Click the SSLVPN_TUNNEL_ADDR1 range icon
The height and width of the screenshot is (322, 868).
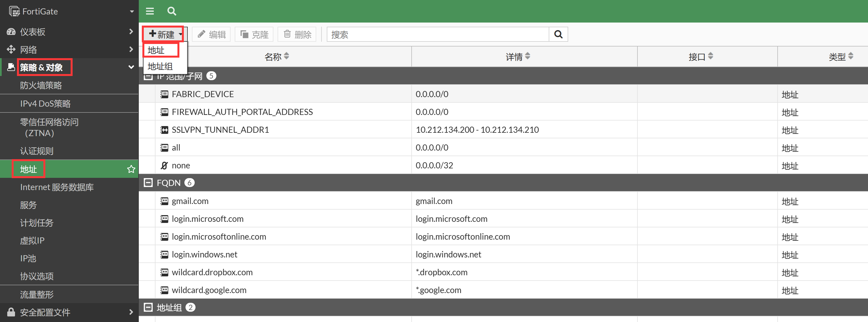[164, 130]
